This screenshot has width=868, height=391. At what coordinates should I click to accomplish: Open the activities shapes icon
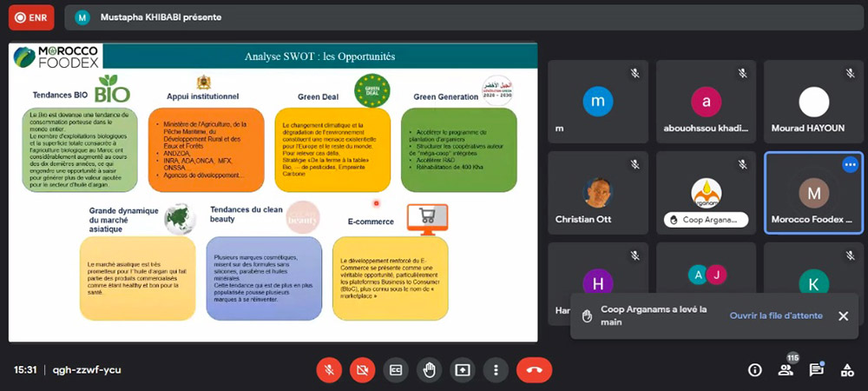[x=847, y=369]
